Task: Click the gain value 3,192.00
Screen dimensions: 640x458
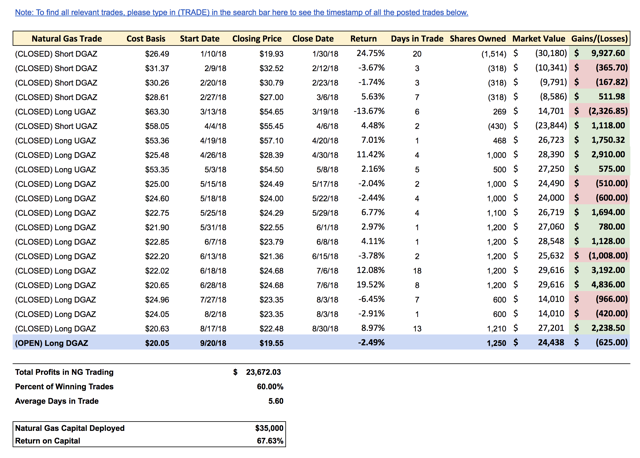Action: [608, 270]
